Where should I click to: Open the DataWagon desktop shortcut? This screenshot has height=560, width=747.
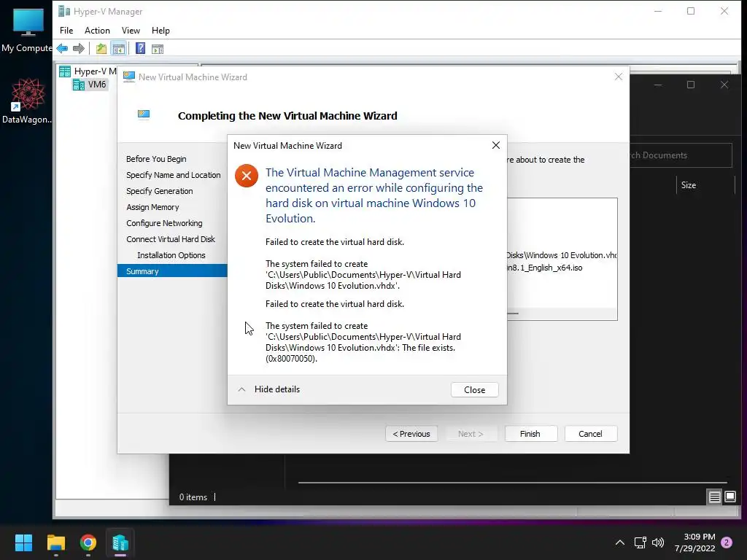coord(27,101)
